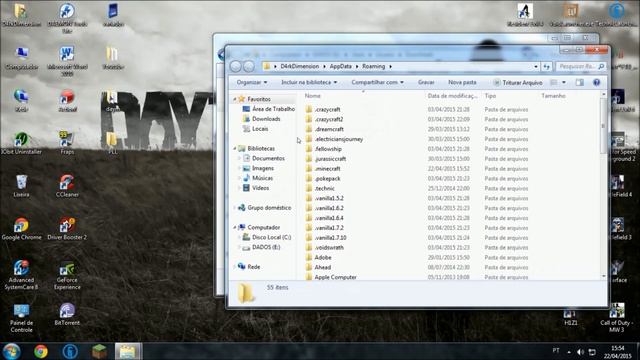Open CCleaner desktop shortcut
Screen dimensions: 640x360
tap(67, 186)
